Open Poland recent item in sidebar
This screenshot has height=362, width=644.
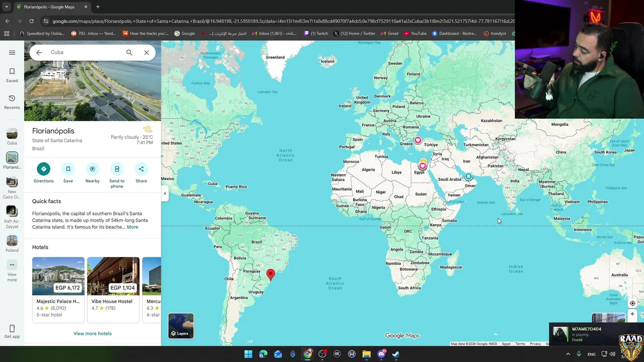click(x=12, y=243)
